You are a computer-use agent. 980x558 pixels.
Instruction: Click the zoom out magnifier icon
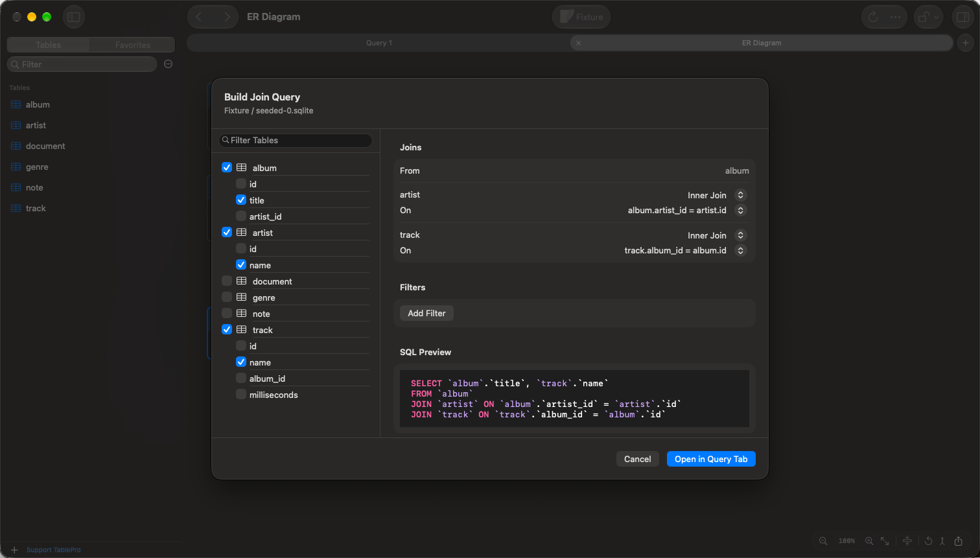823,541
